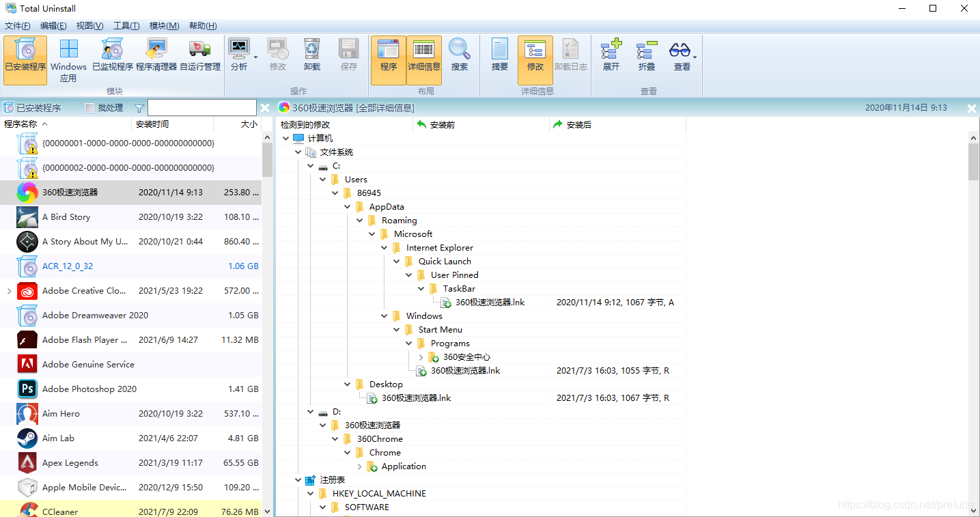Select Apple Mobile Device entry
980x517 pixels.
(x=130, y=488)
